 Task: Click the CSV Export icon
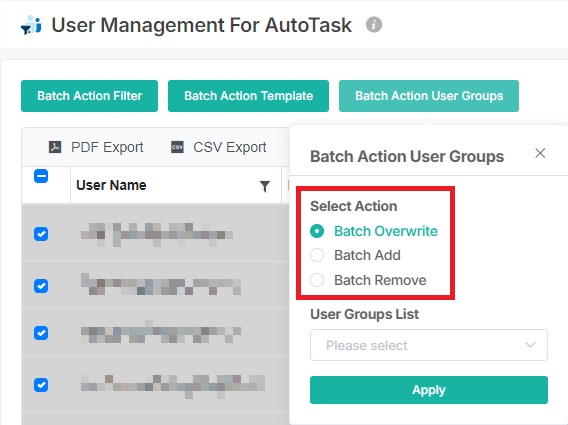[177, 147]
